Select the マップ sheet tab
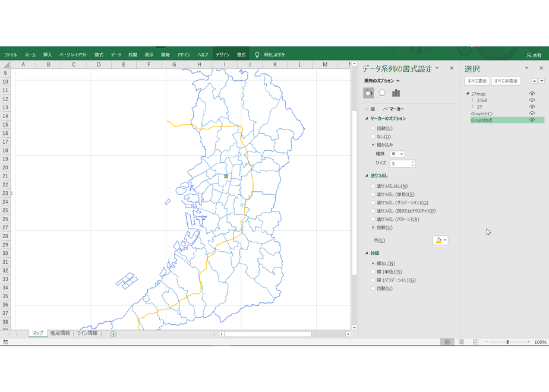The width and height of the screenshot is (549, 392). coord(38,333)
